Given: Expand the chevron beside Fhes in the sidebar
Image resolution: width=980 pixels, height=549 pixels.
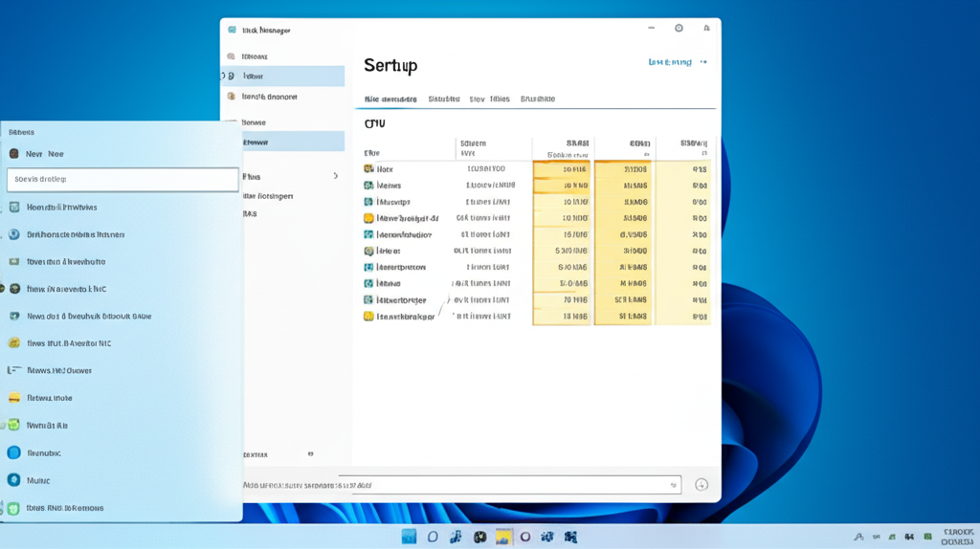Looking at the screenshot, I should tap(335, 176).
